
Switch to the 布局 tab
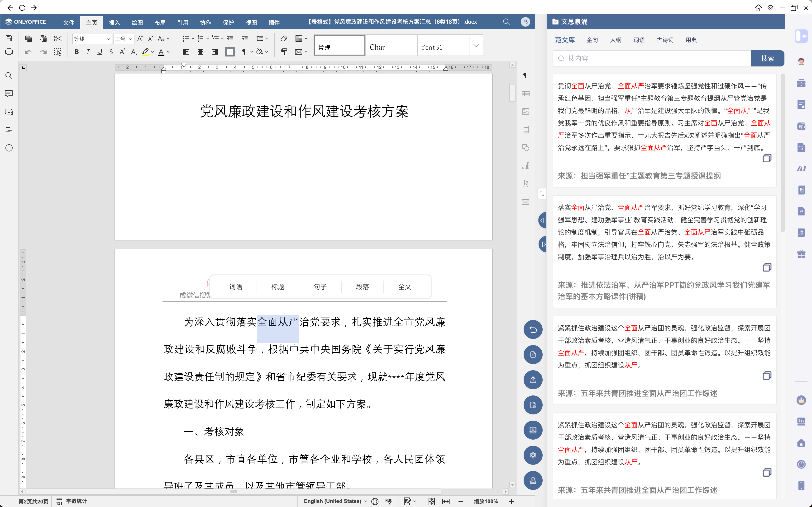point(160,23)
